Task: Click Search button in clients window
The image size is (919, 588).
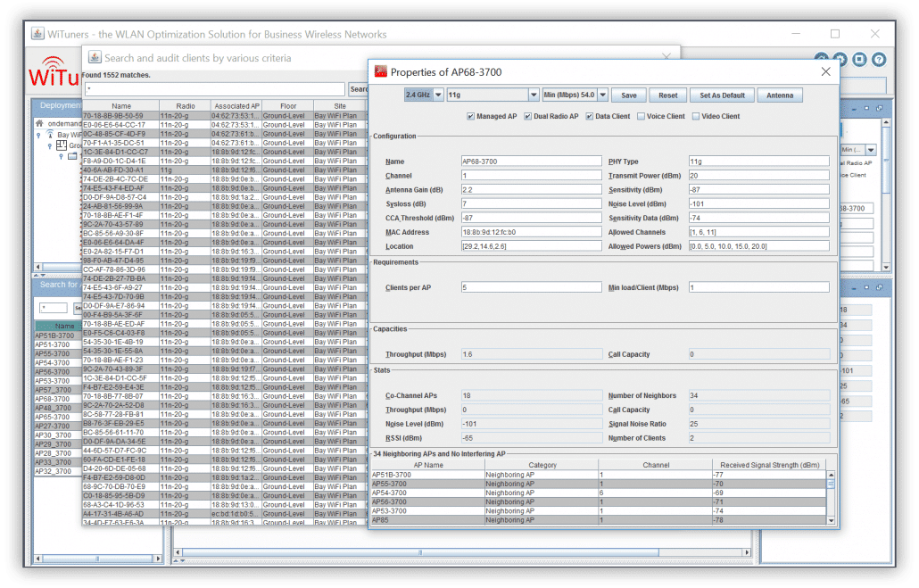Action: tap(358, 89)
